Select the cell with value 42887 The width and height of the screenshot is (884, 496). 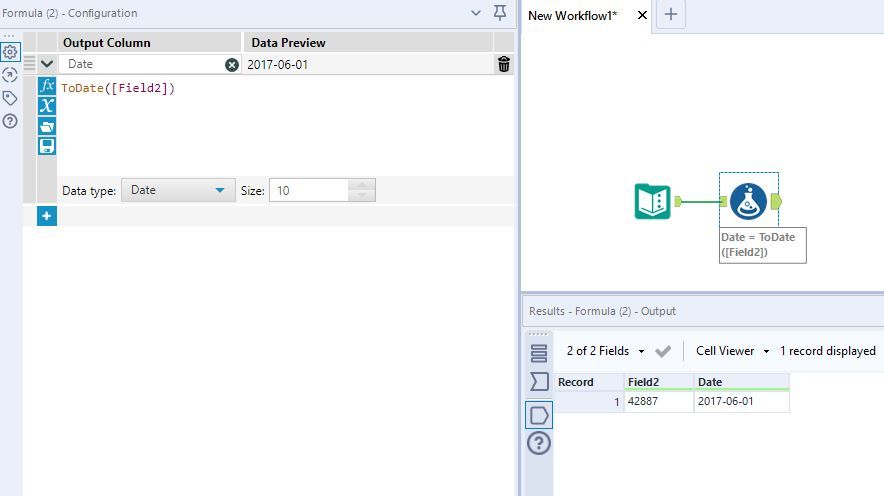658,401
